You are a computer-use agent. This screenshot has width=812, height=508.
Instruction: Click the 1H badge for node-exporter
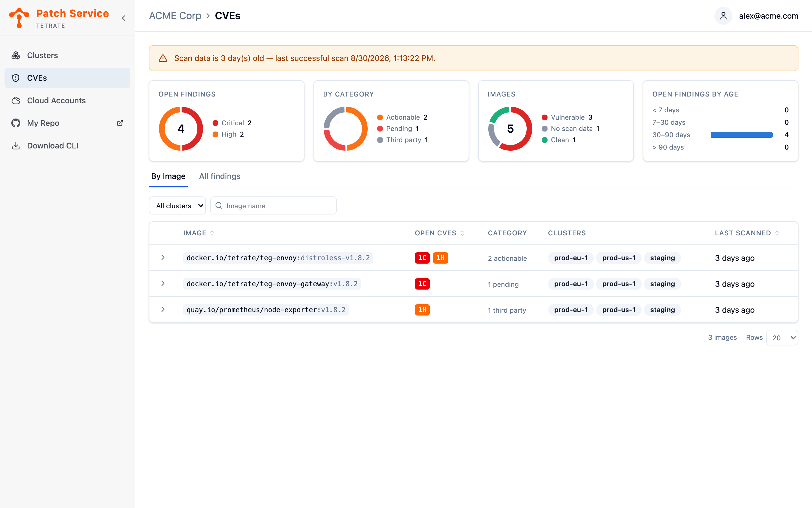point(422,310)
